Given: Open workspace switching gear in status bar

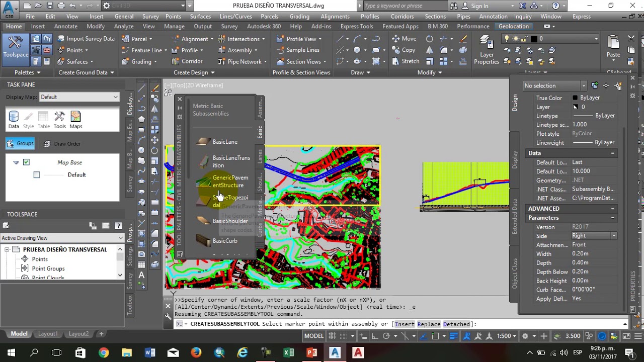Looking at the screenshot, I should pyautogui.click(x=525, y=336).
